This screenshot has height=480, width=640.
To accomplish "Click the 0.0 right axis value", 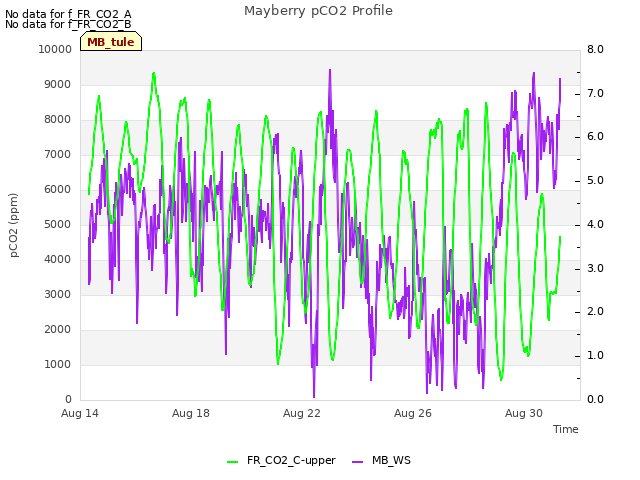I will coord(595,400).
